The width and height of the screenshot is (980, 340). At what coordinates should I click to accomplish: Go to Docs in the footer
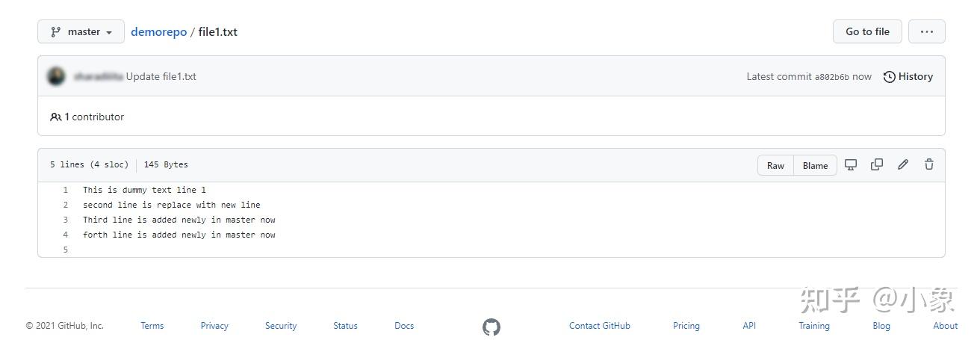[x=404, y=326]
